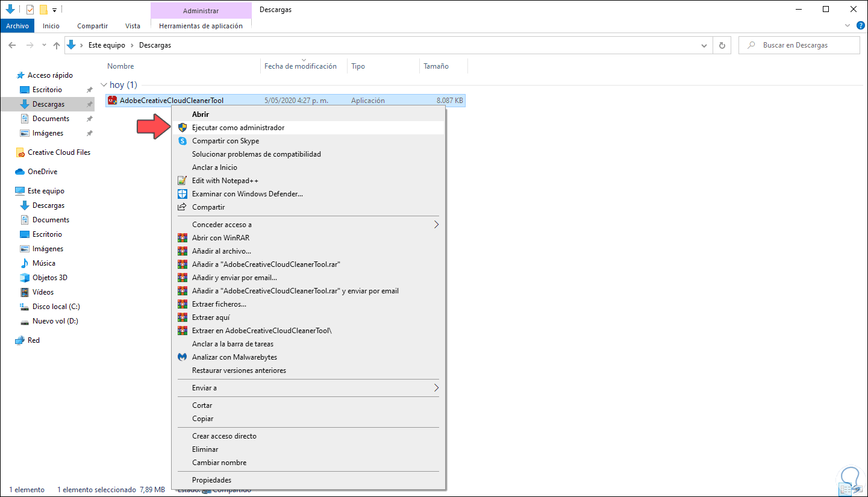This screenshot has width=868, height=497.
Task: Open Disco local (C:) in sidebar
Action: 56,307
